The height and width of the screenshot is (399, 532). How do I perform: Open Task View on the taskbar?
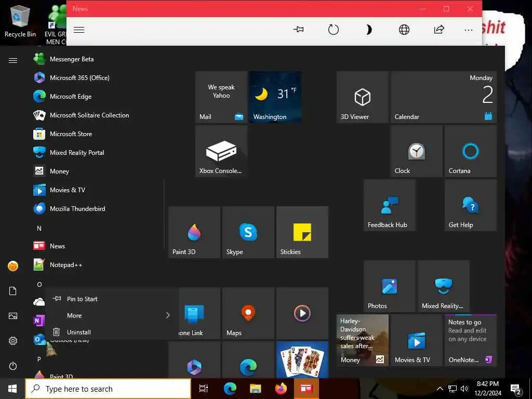(204, 389)
